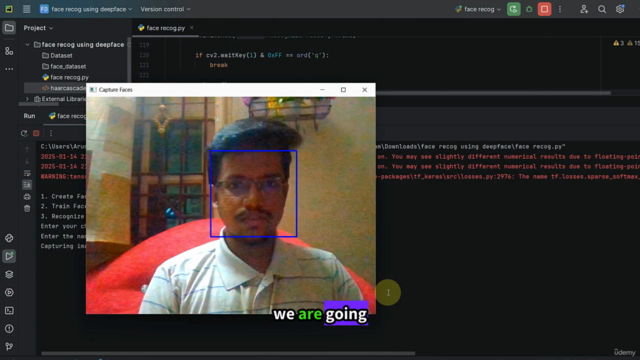Open the Problems tool window
Viewport: 640px width, 360px height.
click(9, 329)
